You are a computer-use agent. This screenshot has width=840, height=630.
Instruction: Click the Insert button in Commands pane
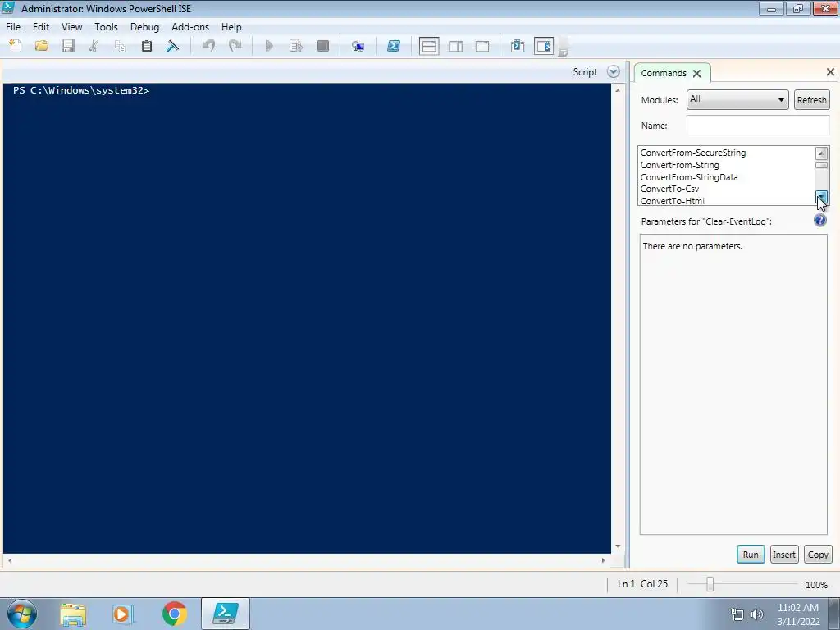click(x=783, y=555)
